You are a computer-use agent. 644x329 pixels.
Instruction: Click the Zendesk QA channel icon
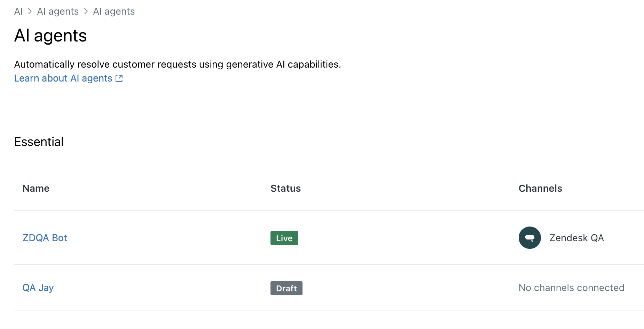click(529, 238)
